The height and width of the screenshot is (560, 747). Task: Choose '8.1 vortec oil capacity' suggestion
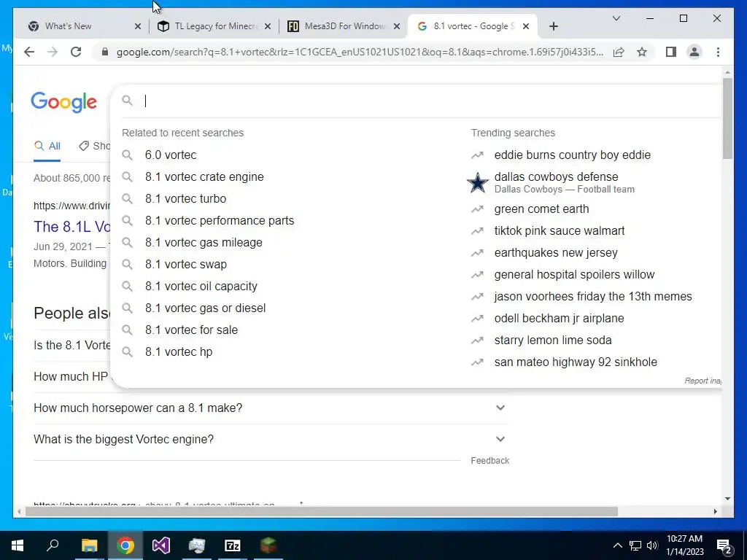tap(201, 286)
